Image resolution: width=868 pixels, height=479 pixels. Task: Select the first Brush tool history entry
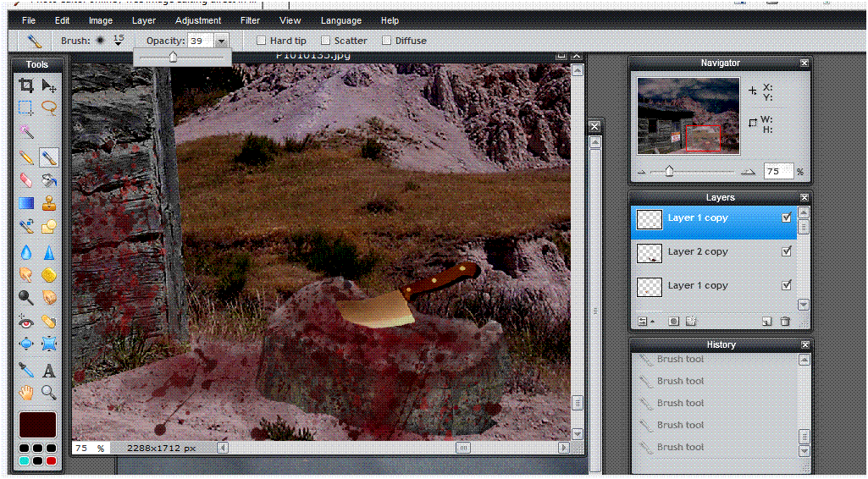tap(680, 360)
